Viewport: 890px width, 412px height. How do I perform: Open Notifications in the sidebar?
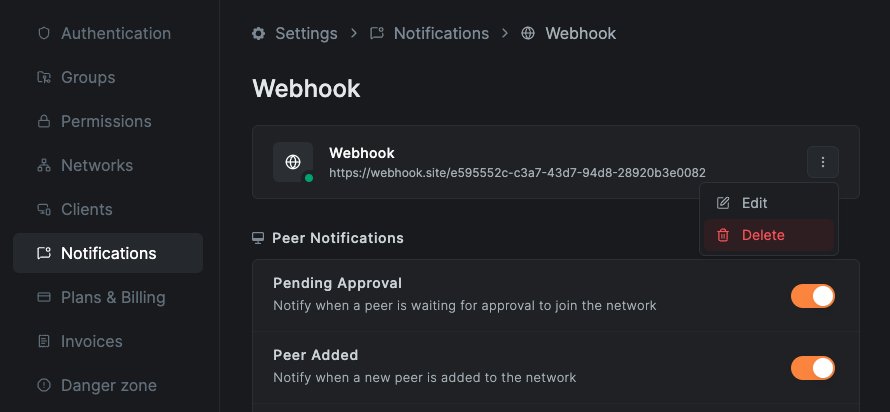108,253
